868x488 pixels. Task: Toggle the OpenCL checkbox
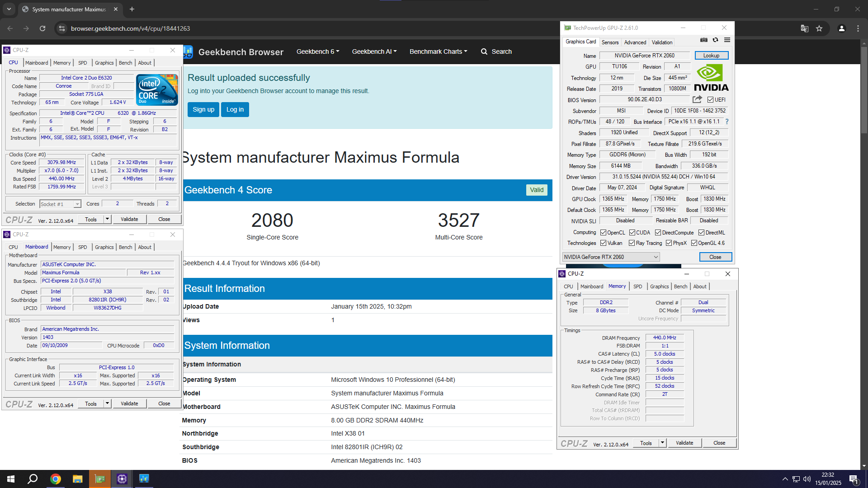(603, 233)
